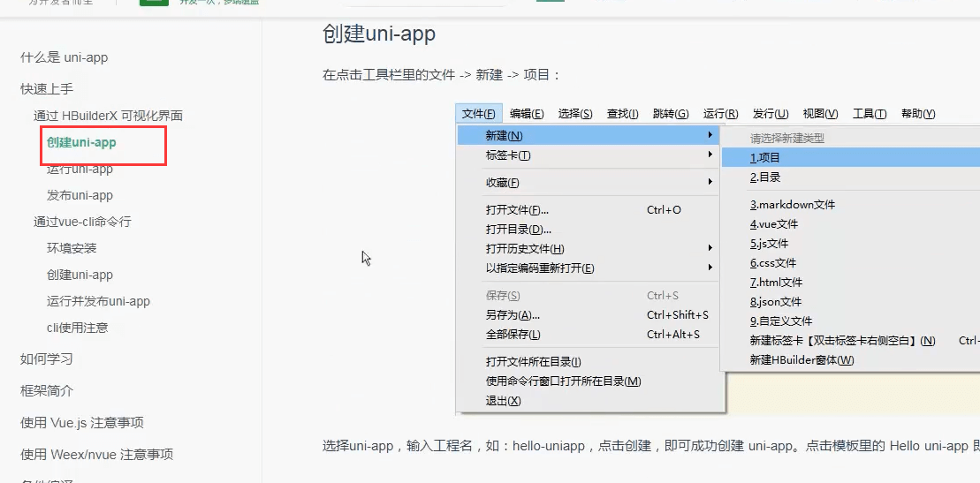The height and width of the screenshot is (483, 980).
Task: Open the 工具(T) menu
Action: click(870, 114)
